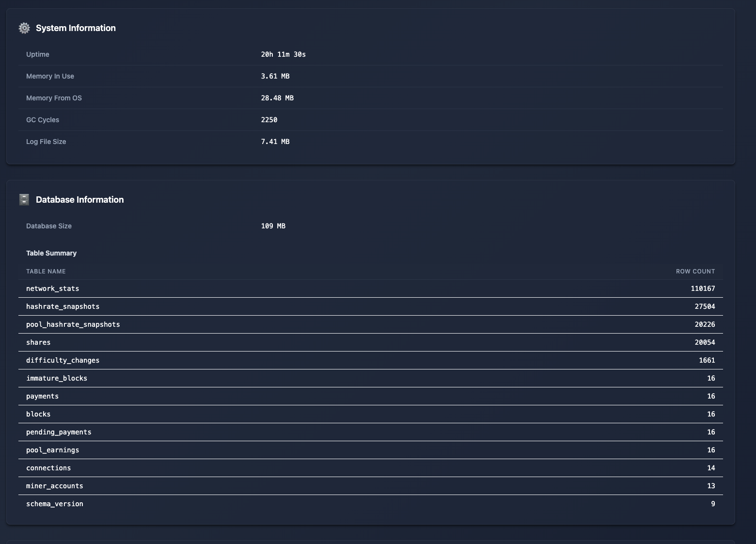
Task: Select the hashrate_snapshots table entry
Action: pyautogui.click(x=63, y=306)
